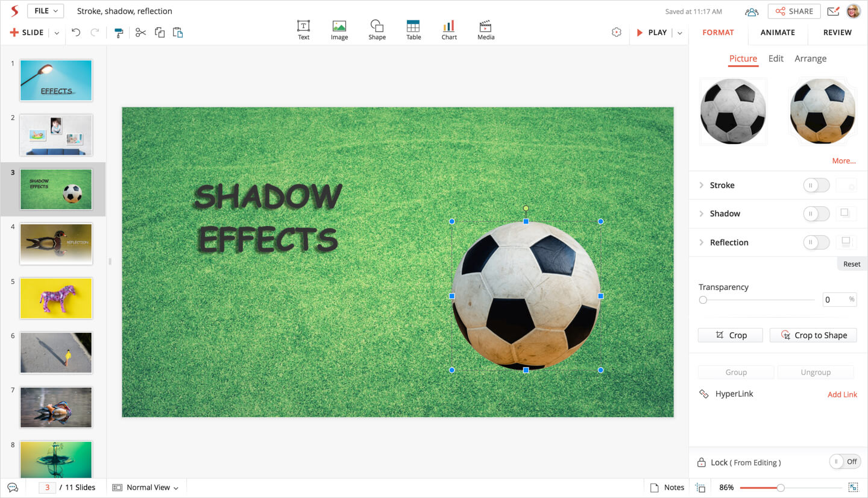Open the Reflection preset picker

[x=846, y=242]
